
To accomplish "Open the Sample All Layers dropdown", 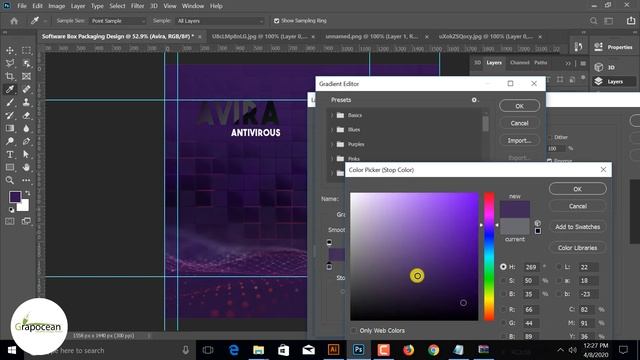I will [x=220, y=21].
